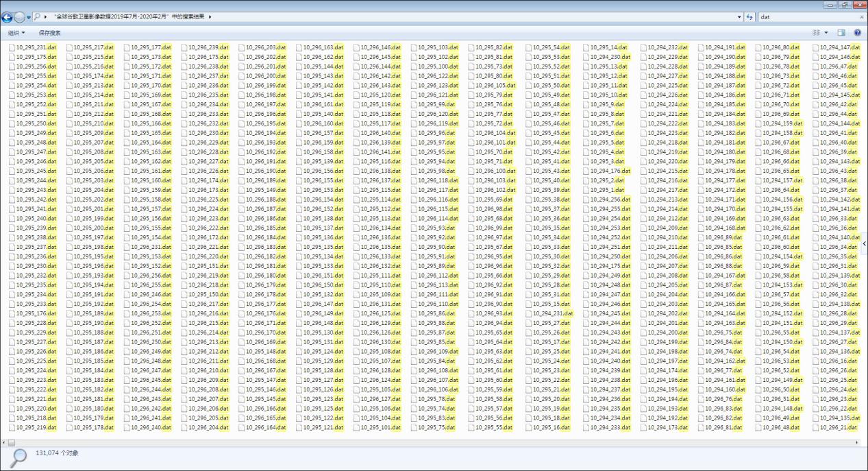
Task: Toggle the Preview pane icon
Action: (x=841, y=32)
